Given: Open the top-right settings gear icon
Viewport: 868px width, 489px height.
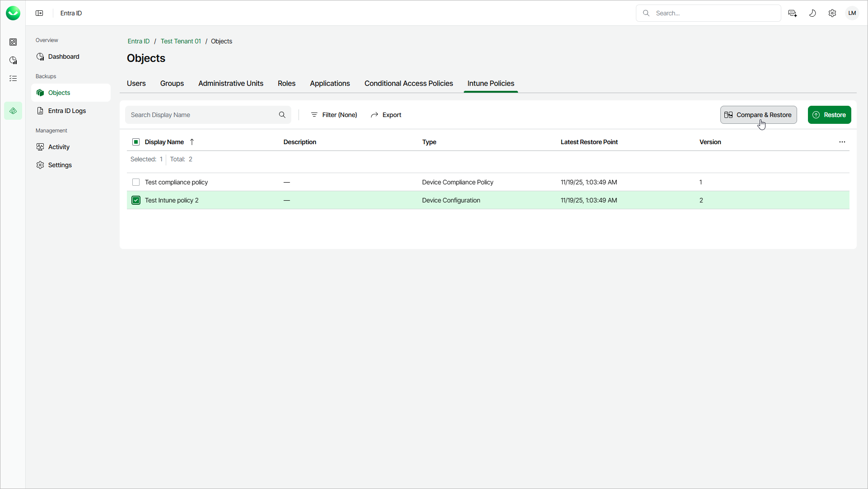Looking at the screenshot, I should point(832,13).
